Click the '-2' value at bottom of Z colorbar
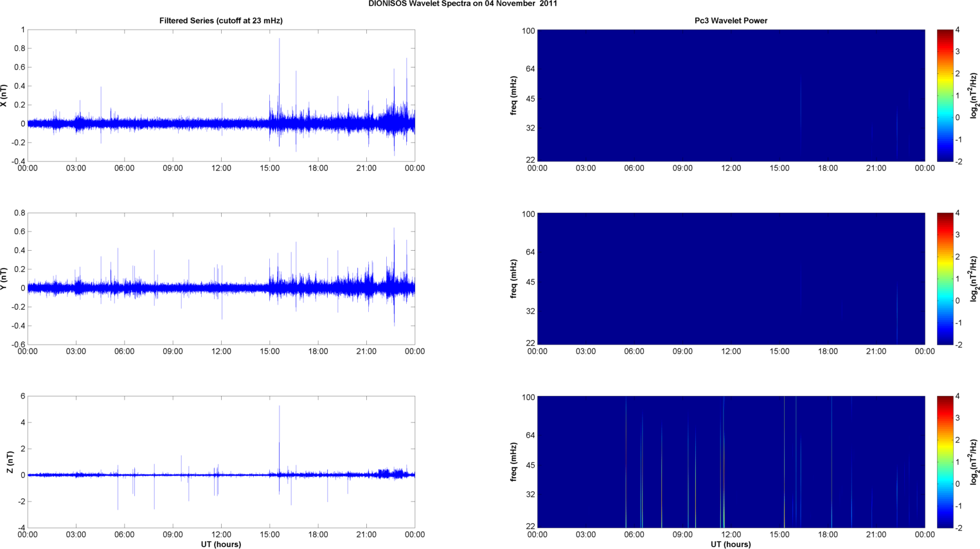Viewport: 980px width, 549px height. coord(958,528)
